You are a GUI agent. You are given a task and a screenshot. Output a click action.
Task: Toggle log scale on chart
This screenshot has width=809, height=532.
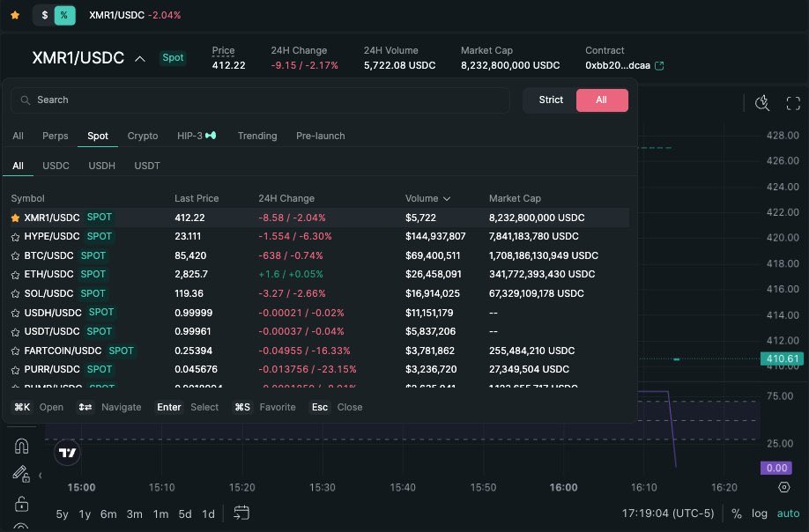click(x=759, y=514)
